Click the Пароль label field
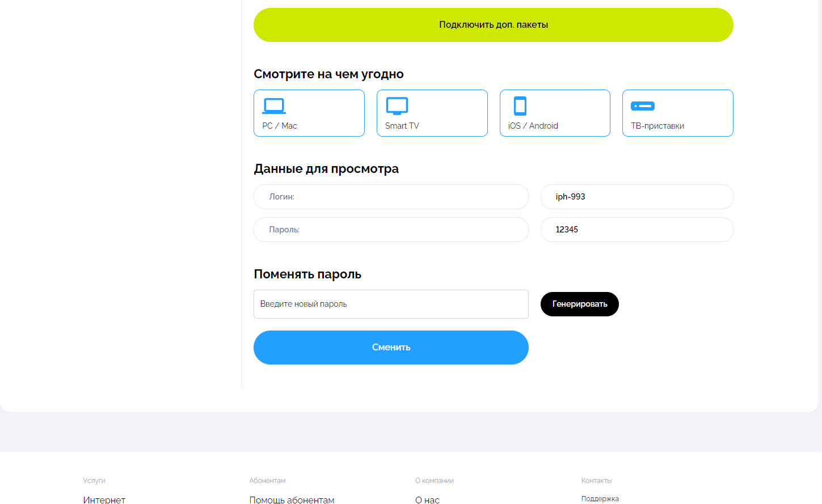Viewport: 822px width, 504px height. click(x=391, y=230)
